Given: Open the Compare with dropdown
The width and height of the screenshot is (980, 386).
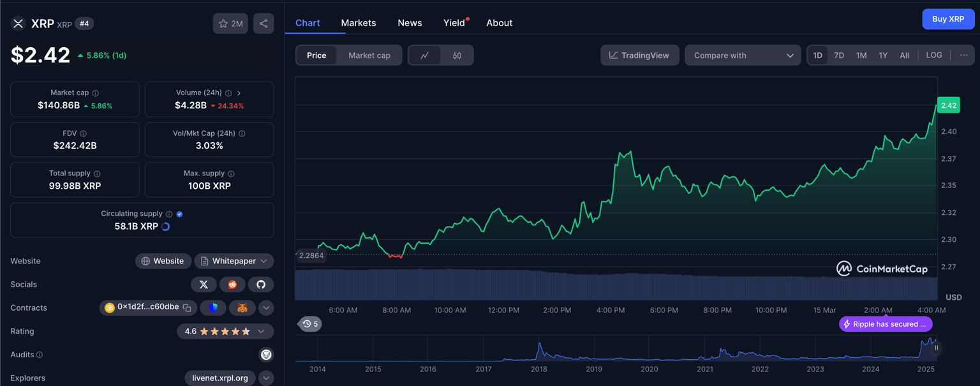Looking at the screenshot, I should (743, 55).
